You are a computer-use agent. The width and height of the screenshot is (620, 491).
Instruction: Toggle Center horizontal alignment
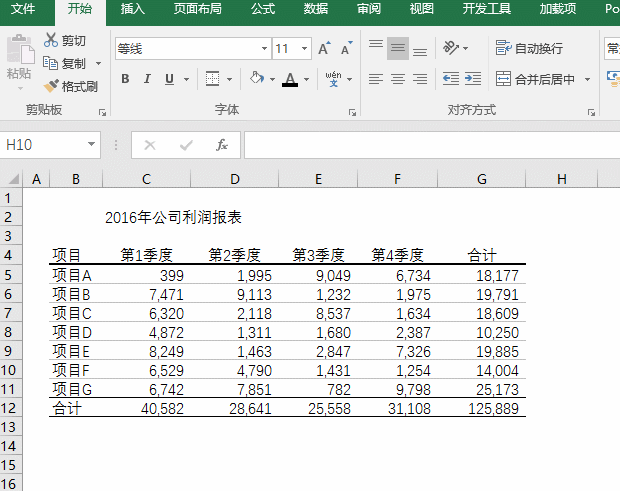(397, 79)
